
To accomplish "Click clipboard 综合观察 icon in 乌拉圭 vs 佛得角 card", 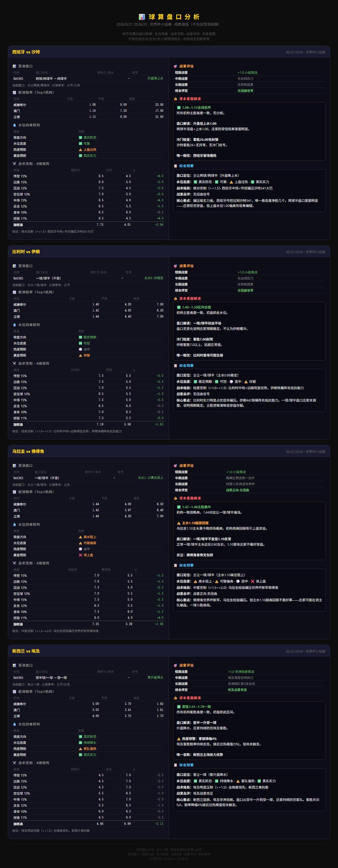I will (x=175, y=566).
